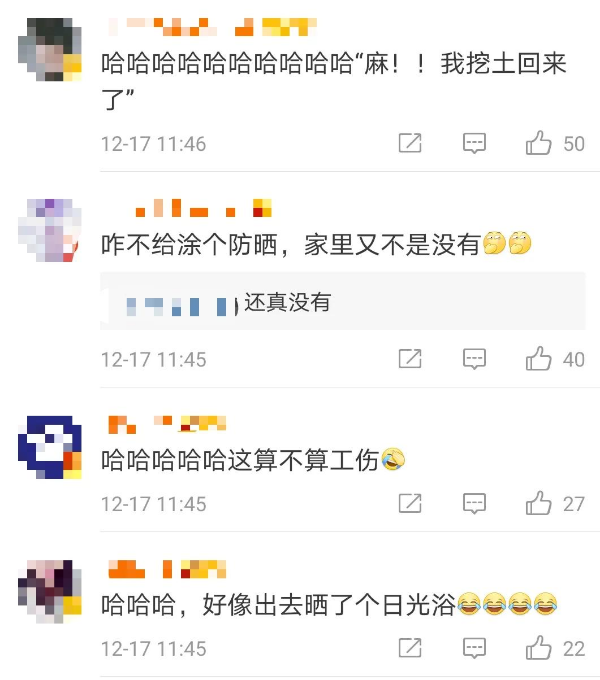Reply to the 这算不算工伤 comment
The image size is (600, 680).
click(x=474, y=503)
